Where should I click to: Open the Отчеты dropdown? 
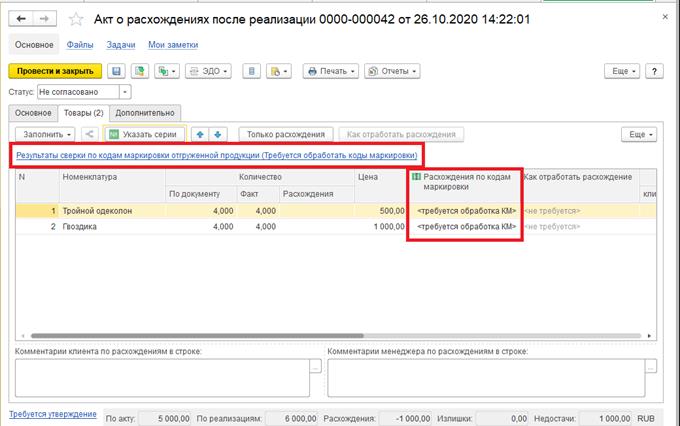click(x=392, y=71)
